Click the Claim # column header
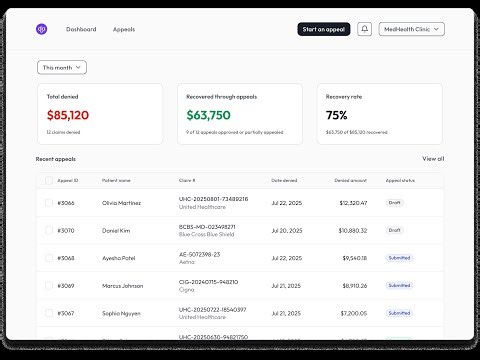 [x=187, y=180]
